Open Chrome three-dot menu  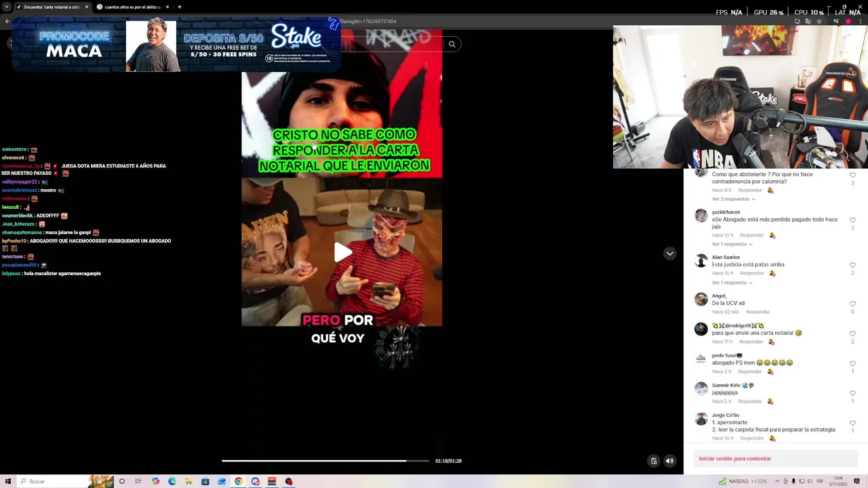pos(860,21)
